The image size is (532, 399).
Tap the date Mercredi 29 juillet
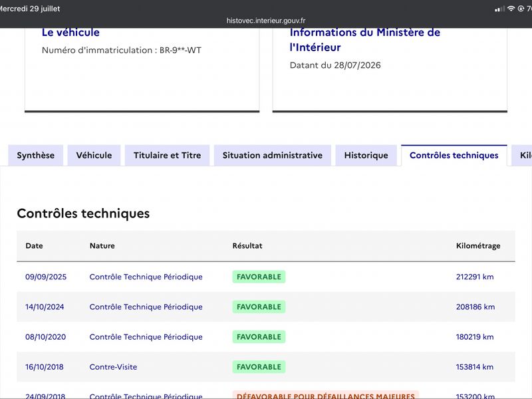click(30, 9)
